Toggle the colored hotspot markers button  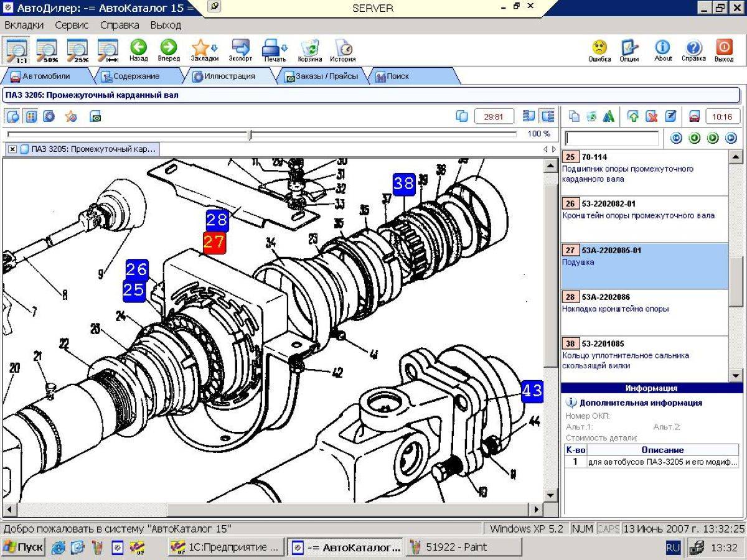point(31,116)
